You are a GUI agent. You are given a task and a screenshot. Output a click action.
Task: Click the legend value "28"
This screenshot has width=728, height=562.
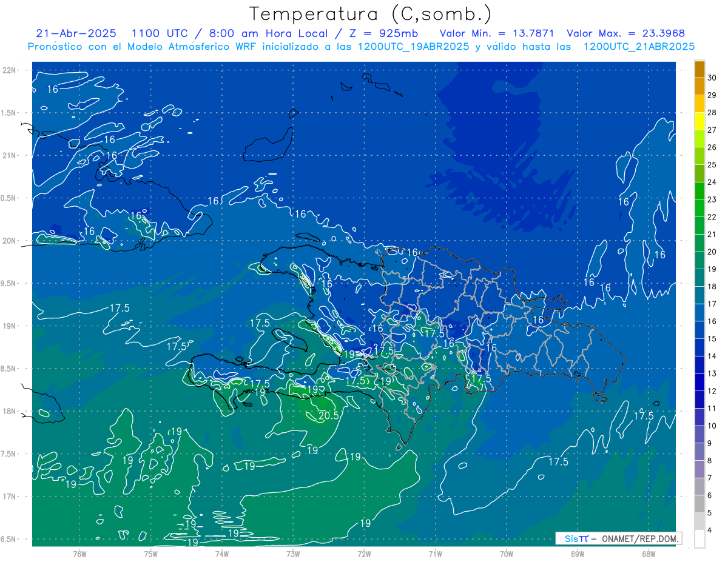[712, 113]
